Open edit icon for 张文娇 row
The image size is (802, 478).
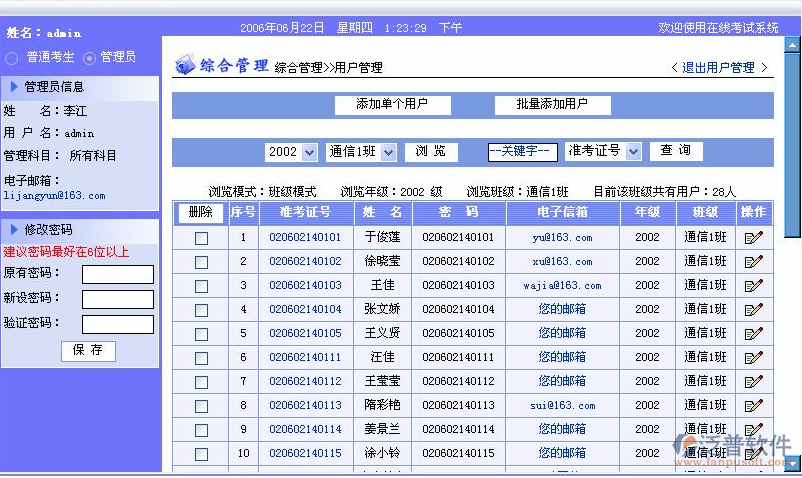753,310
